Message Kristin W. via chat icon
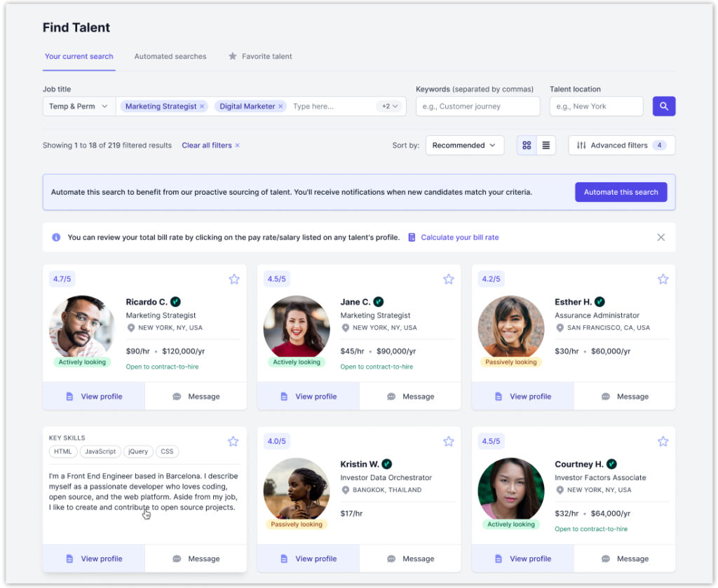The image size is (718, 588). click(x=410, y=559)
